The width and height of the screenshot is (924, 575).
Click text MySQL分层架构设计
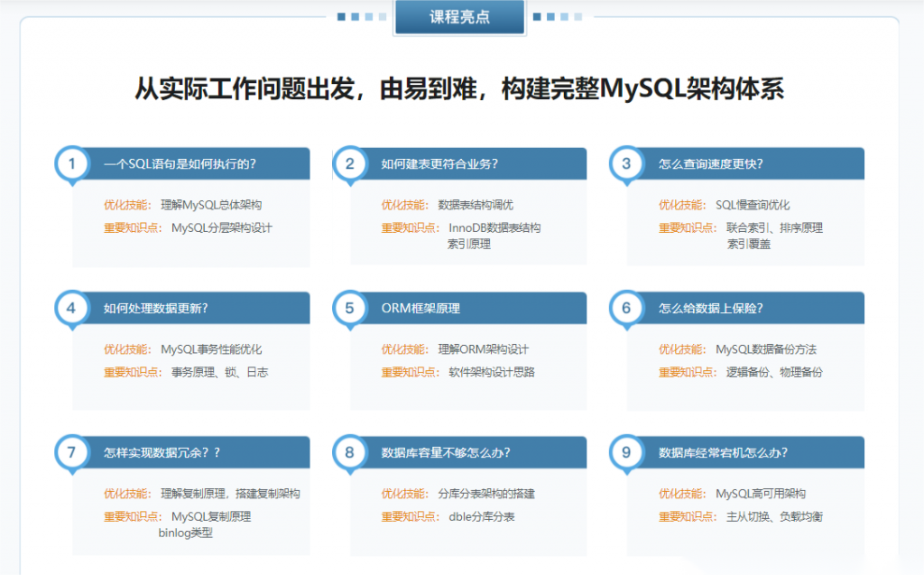pos(222,227)
